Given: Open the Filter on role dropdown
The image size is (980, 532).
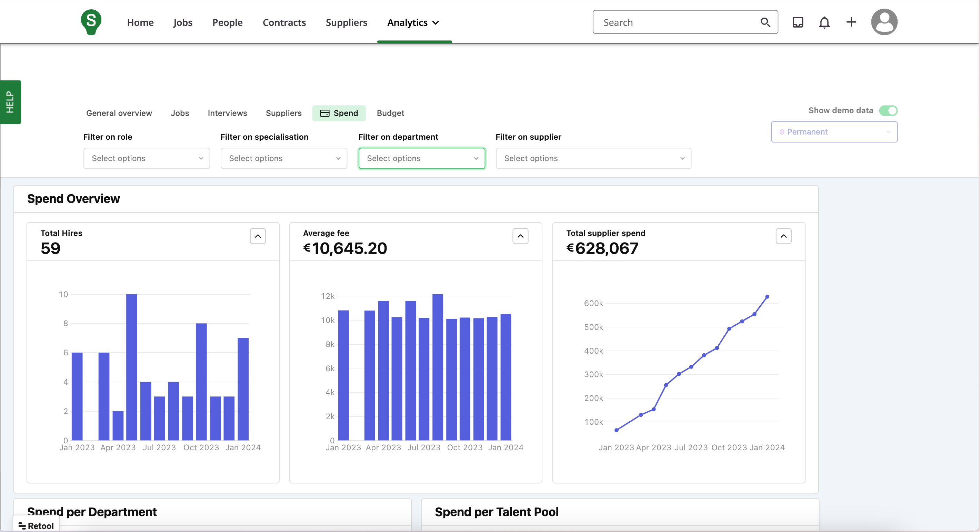Looking at the screenshot, I should [x=147, y=158].
